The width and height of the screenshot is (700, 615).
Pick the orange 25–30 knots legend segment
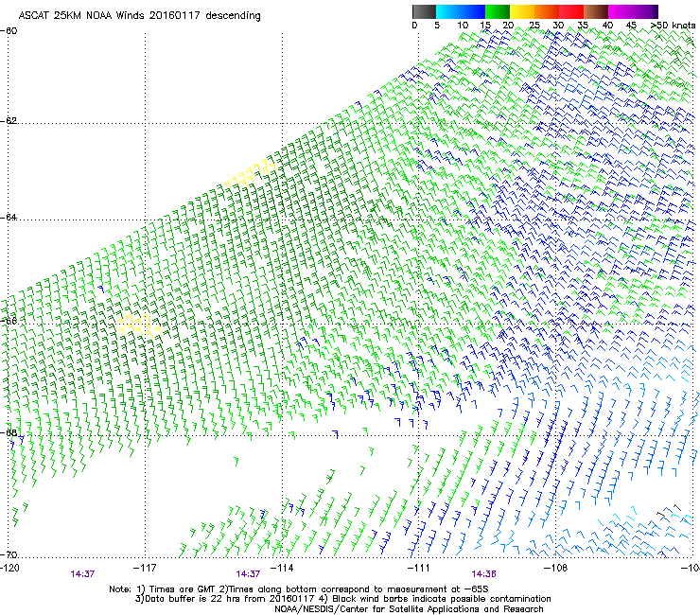coord(547,11)
